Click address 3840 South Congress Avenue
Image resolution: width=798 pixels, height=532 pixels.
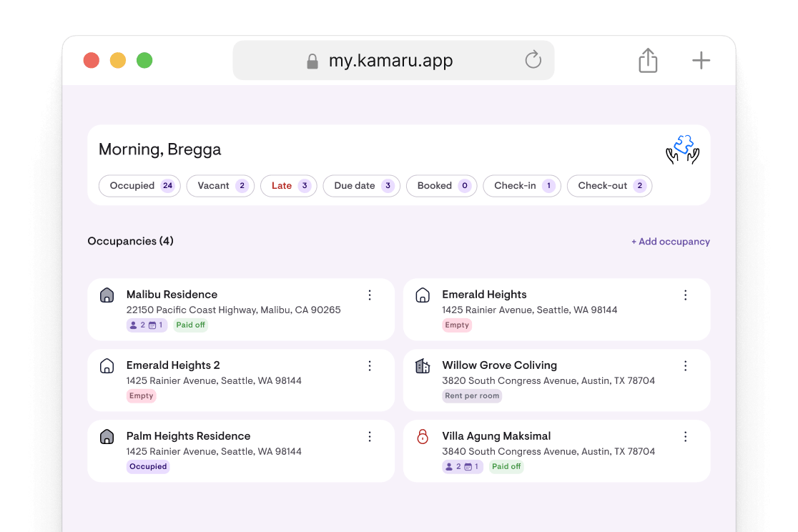coord(548,451)
